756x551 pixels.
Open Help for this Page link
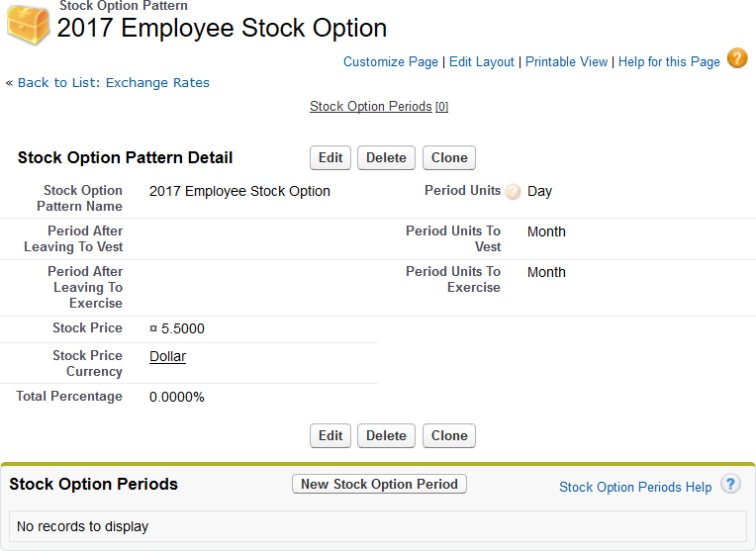[669, 61]
